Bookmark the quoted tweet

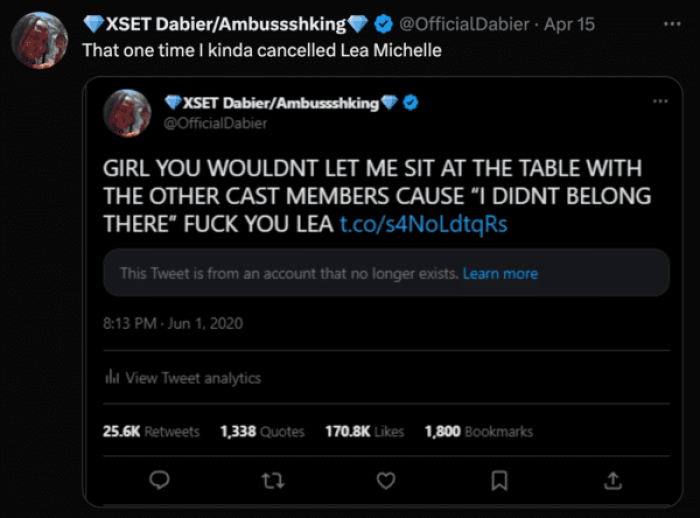499,481
